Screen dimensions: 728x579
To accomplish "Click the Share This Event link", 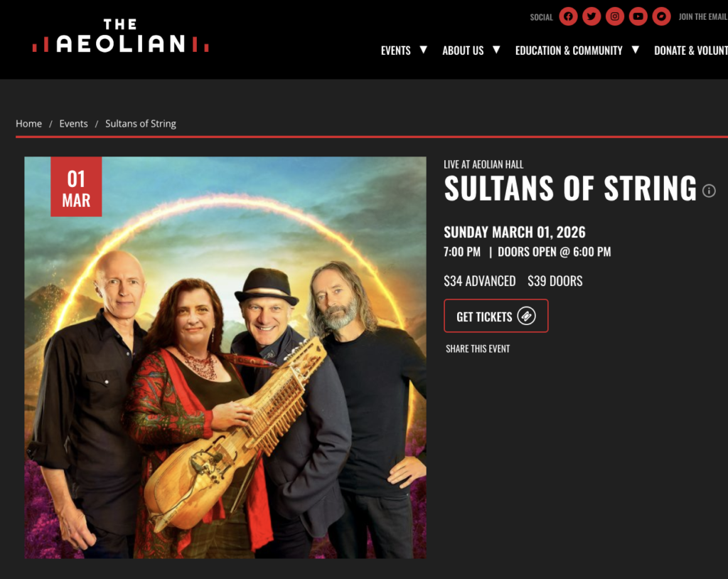I will coord(478,349).
